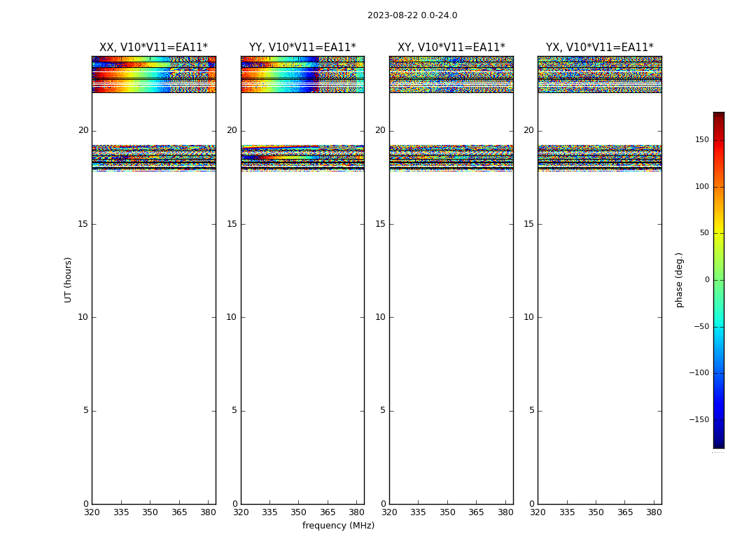This screenshot has width=735, height=560.
Task: Click the noisy band near 19 hours in XX panel
Action: coord(154,158)
